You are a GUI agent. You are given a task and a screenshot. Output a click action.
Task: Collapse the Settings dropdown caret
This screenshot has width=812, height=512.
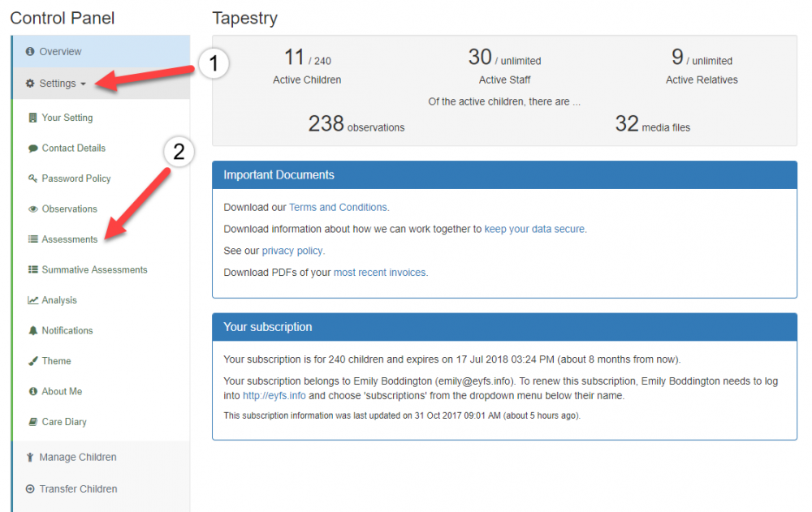(x=84, y=84)
